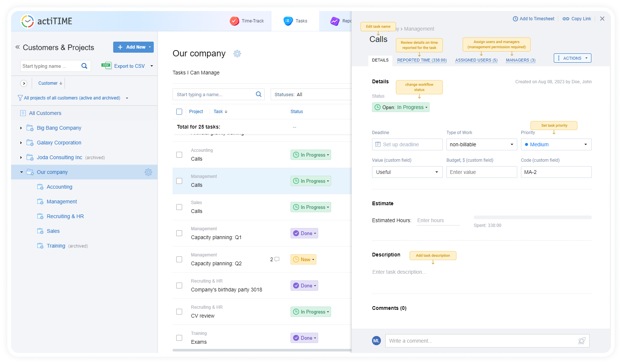
Task: Open settings gear on Our company tree row
Action: click(148, 172)
